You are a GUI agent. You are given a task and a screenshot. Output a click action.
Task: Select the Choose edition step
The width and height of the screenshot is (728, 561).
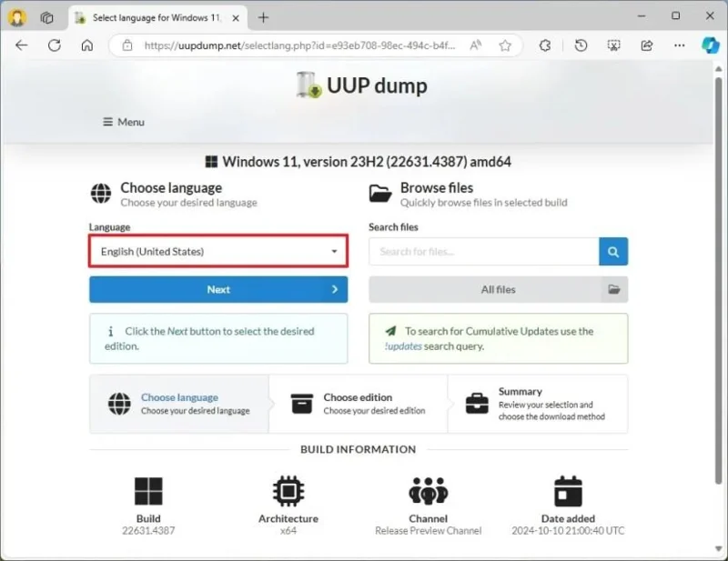pyautogui.click(x=358, y=404)
